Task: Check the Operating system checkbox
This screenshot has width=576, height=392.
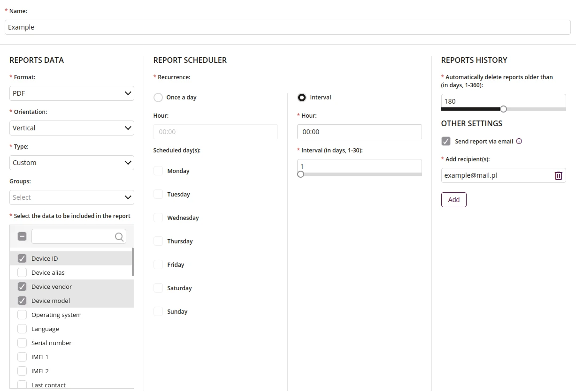Action: (x=22, y=315)
